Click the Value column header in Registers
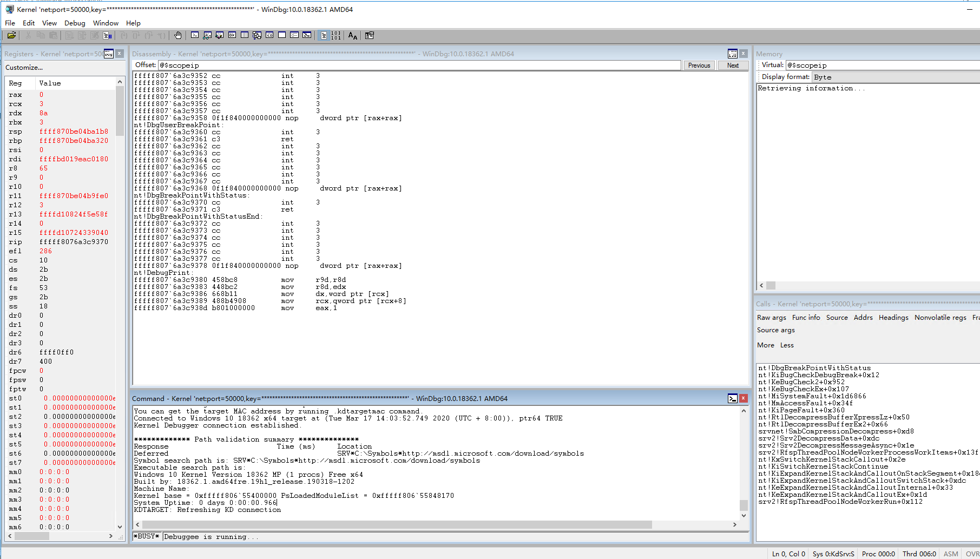The width and height of the screenshot is (980, 559). coord(75,83)
